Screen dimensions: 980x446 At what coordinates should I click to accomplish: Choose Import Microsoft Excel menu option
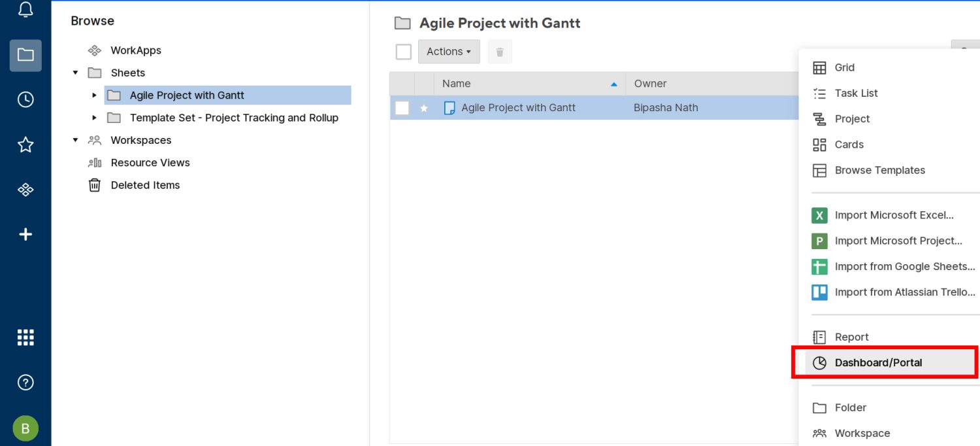pyautogui.click(x=894, y=215)
